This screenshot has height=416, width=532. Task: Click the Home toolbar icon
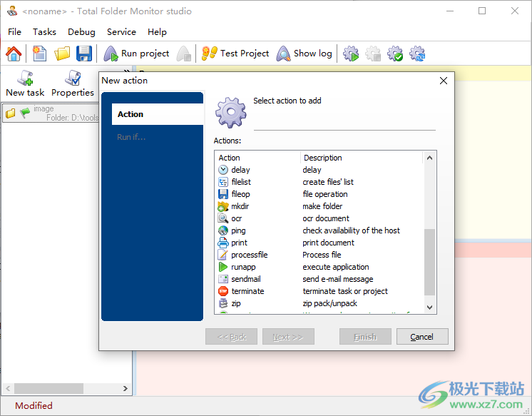tap(14, 54)
